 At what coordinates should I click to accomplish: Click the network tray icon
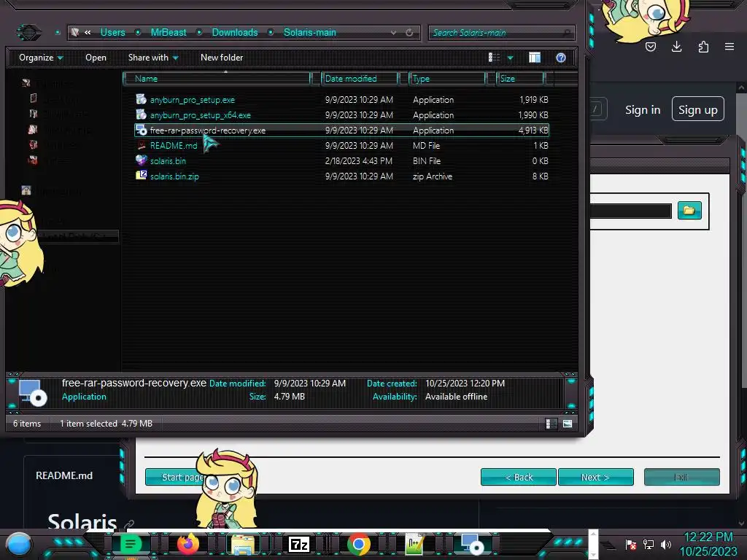(x=649, y=544)
